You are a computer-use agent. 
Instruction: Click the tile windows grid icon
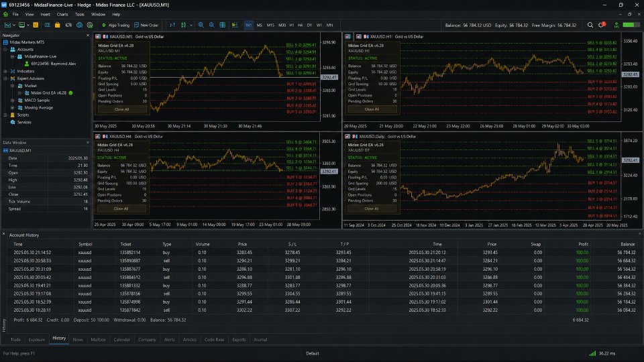point(222,25)
